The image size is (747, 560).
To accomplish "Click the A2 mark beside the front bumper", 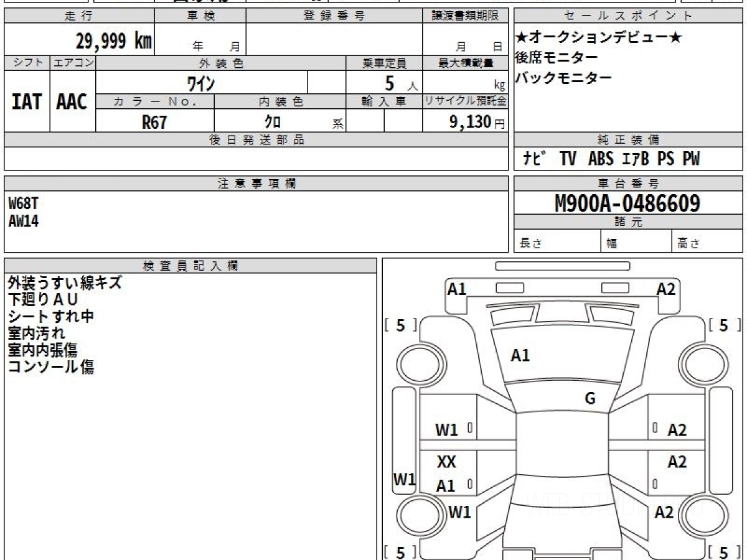I will coord(666,288).
